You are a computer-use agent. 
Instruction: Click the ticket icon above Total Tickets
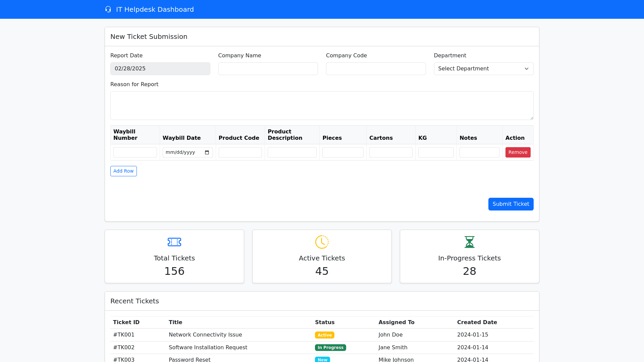(x=174, y=242)
